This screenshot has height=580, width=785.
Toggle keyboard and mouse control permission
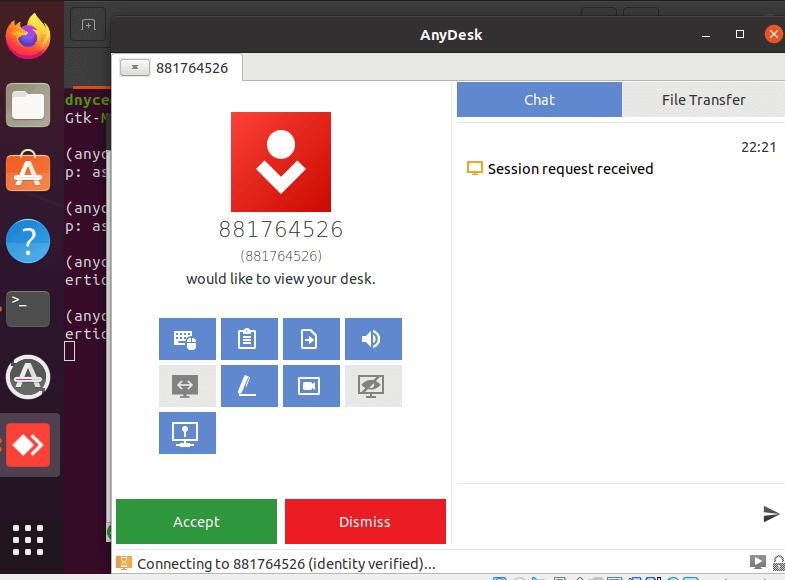pyautogui.click(x=187, y=339)
